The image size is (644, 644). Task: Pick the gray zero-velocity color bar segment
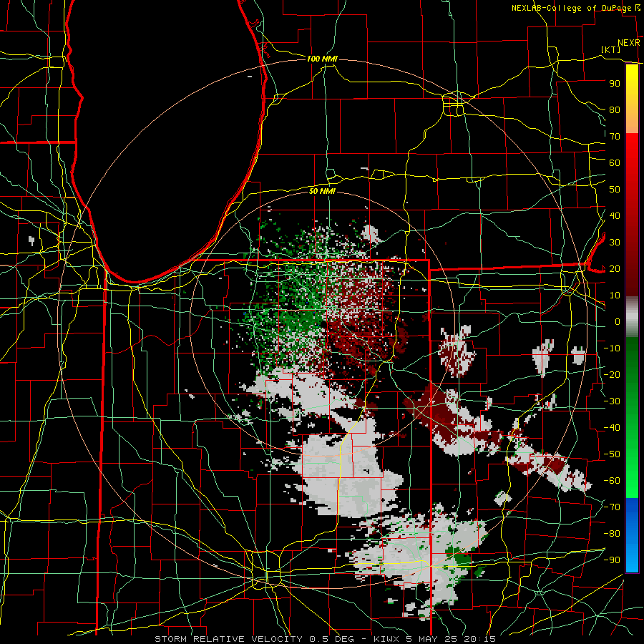tap(632, 317)
